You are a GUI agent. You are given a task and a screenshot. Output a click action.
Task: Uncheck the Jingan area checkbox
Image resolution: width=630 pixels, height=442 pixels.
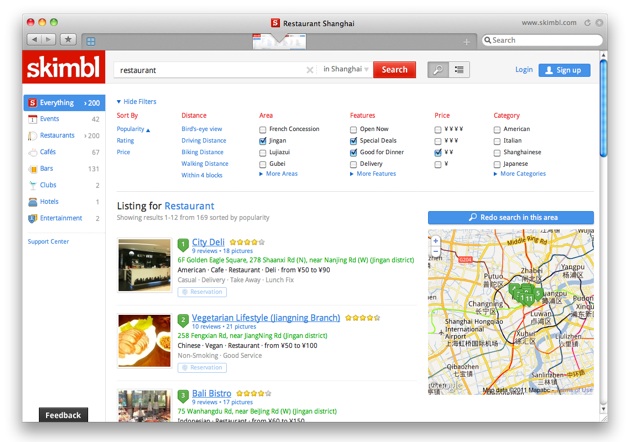pyautogui.click(x=262, y=141)
